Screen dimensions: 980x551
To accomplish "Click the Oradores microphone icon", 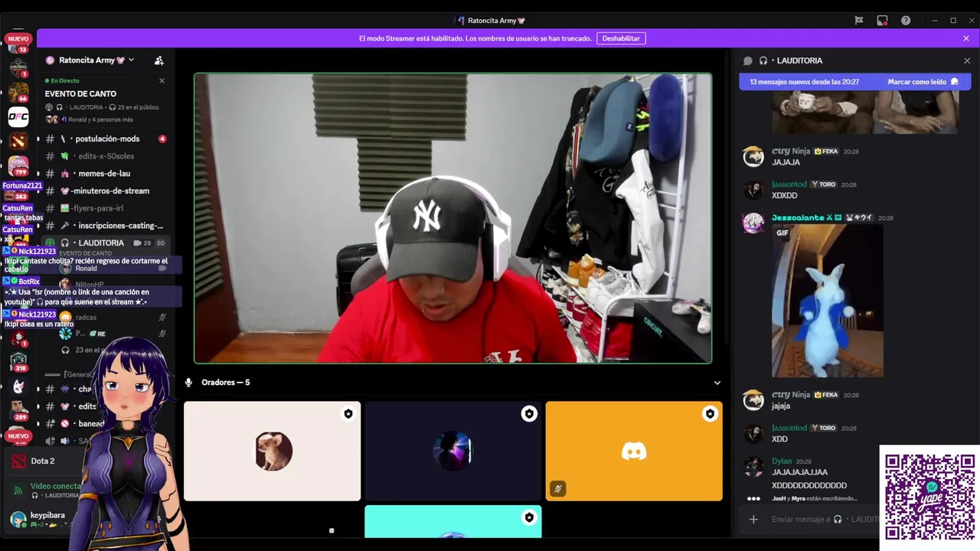I will 189,383.
